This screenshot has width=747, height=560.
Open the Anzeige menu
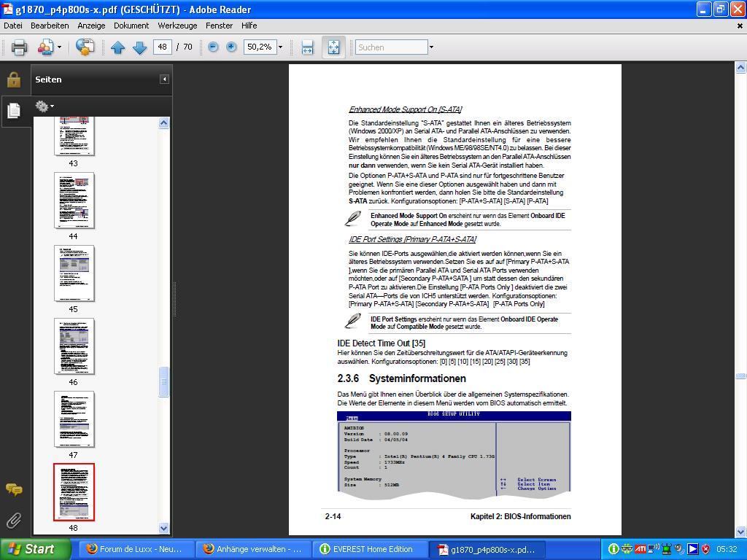[91, 26]
